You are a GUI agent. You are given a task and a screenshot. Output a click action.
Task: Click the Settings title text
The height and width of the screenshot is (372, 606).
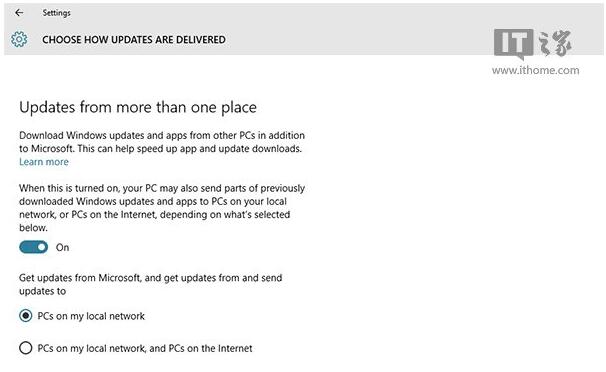click(56, 13)
